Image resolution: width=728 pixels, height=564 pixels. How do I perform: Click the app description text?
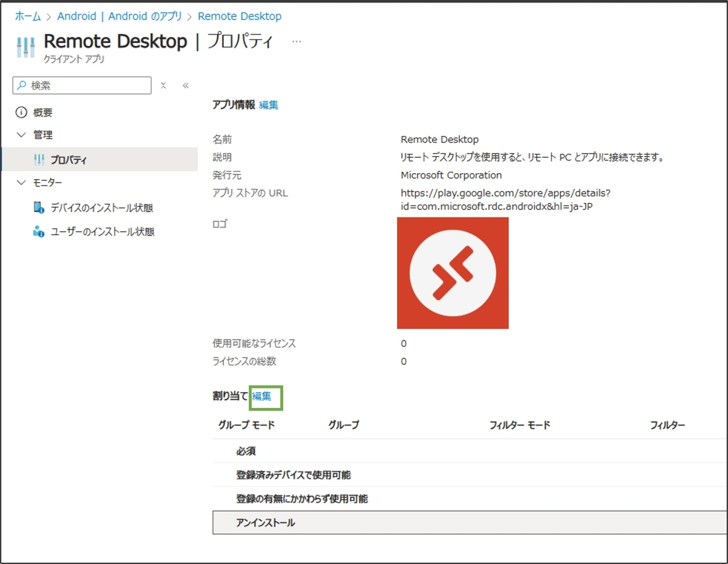pos(532,157)
